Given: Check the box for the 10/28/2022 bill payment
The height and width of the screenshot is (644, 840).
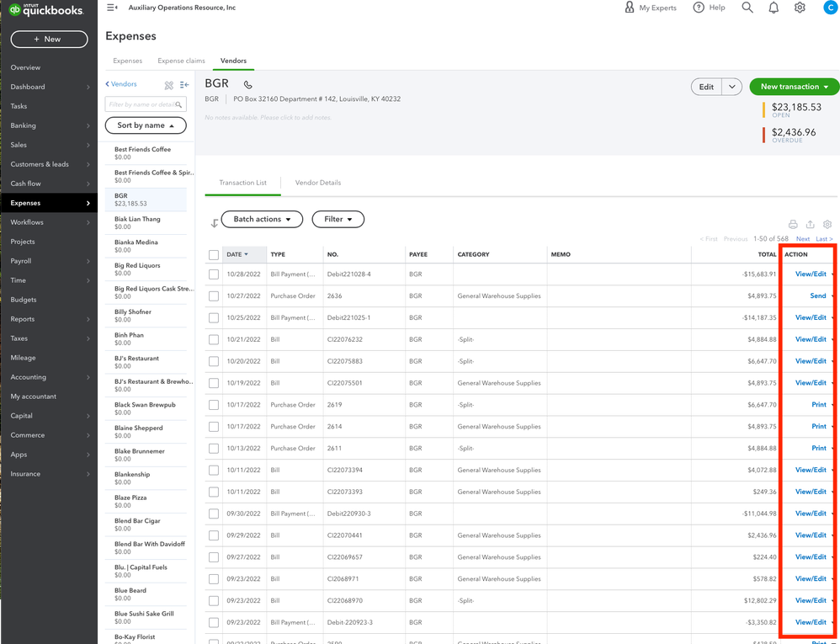Looking at the screenshot, I should (x=214, y=274).
